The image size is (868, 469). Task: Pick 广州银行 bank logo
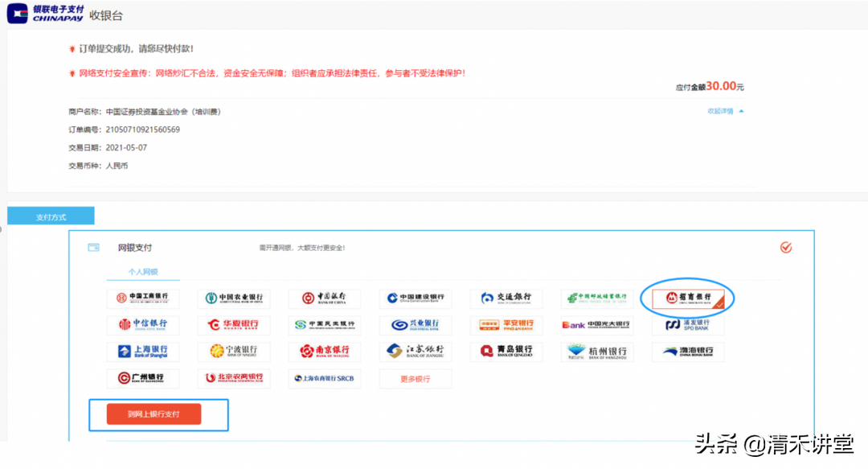pos(143,378)
